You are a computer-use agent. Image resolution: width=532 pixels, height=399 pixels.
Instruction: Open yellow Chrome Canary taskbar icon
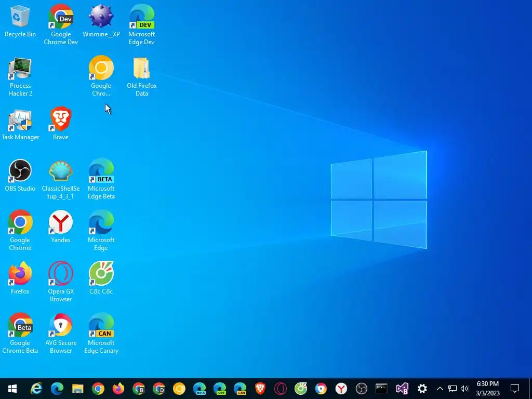[179, 389]
